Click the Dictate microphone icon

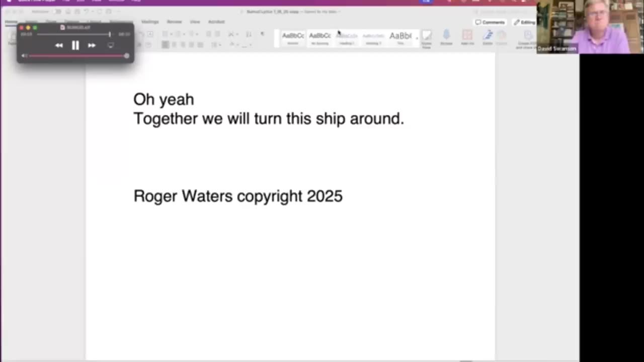pyautogui.click(x=446, y=38)
